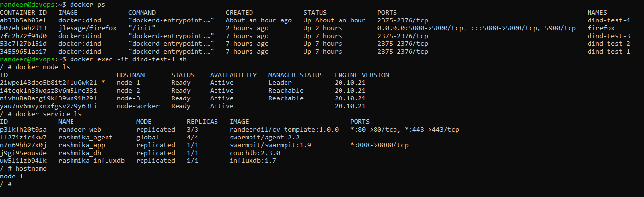644x197 pixels.
Task: Click service name rashmika_influxdb
Action: [91, 161]
